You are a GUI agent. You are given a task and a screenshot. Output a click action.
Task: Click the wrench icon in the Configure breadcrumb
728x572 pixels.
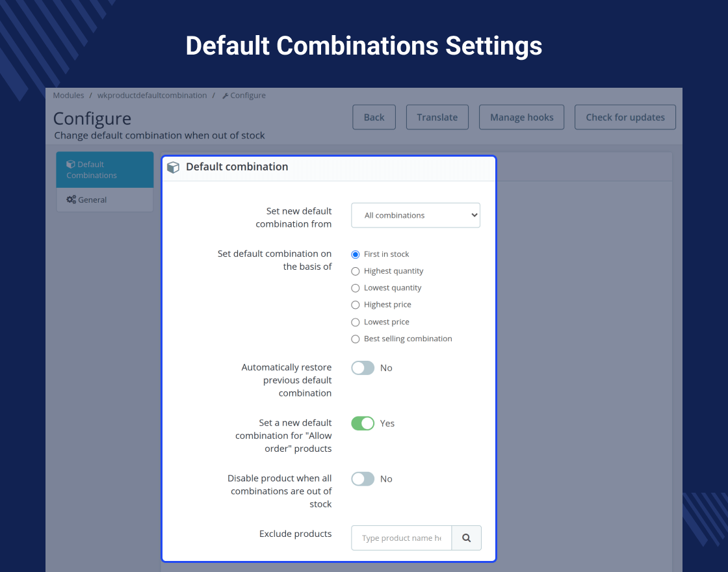click(225, 96)
